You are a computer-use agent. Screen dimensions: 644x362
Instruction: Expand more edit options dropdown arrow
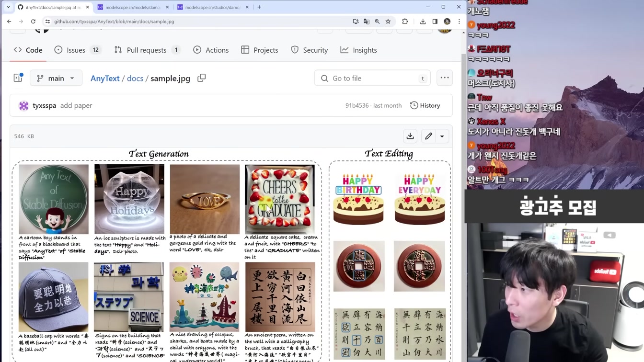[442, 136]
